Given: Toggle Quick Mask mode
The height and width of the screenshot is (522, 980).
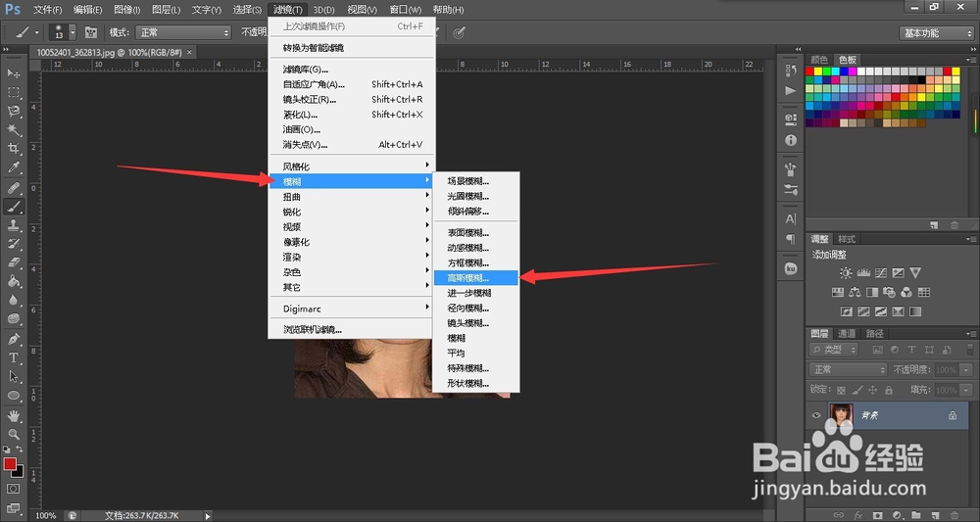Looking at the screenshot, I should pos(13,489).
